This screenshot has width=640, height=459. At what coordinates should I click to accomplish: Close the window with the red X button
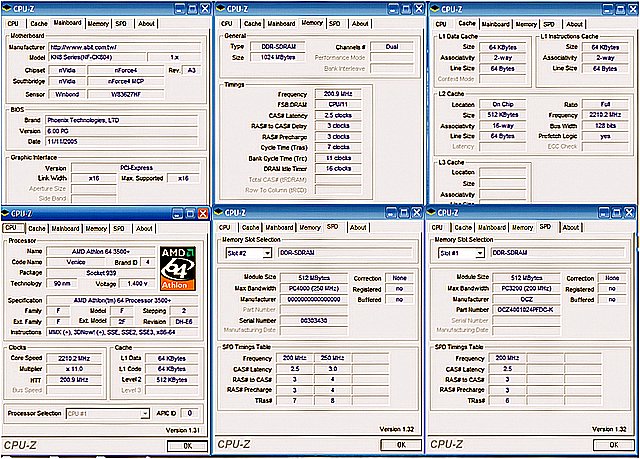203,213
